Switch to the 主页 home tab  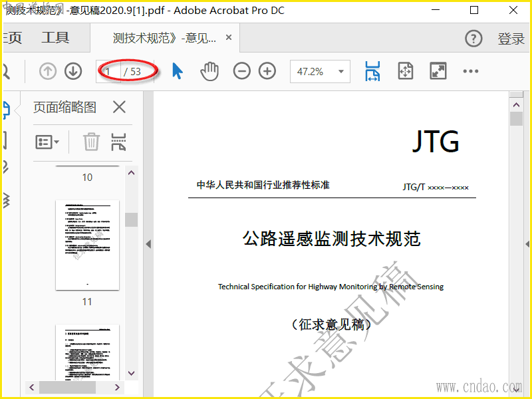pyautogui.click(x=12, y=38)
